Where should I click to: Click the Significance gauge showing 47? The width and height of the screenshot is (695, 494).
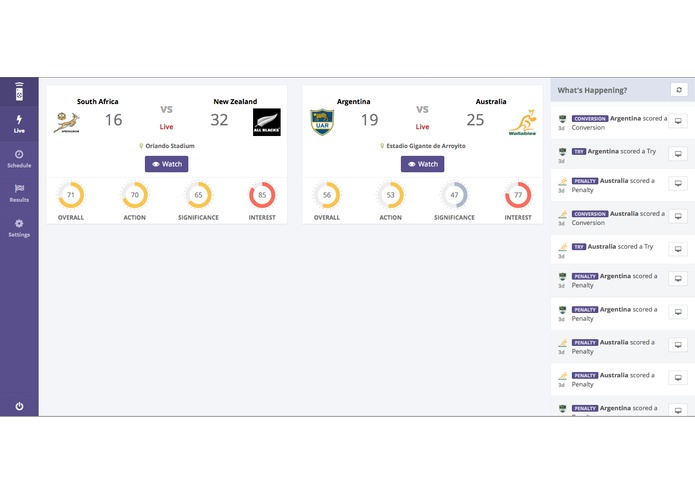454,195
